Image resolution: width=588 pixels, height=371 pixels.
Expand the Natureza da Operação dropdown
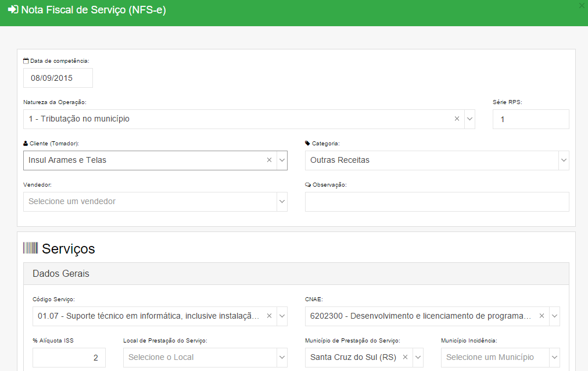click(x=470, y=119)
